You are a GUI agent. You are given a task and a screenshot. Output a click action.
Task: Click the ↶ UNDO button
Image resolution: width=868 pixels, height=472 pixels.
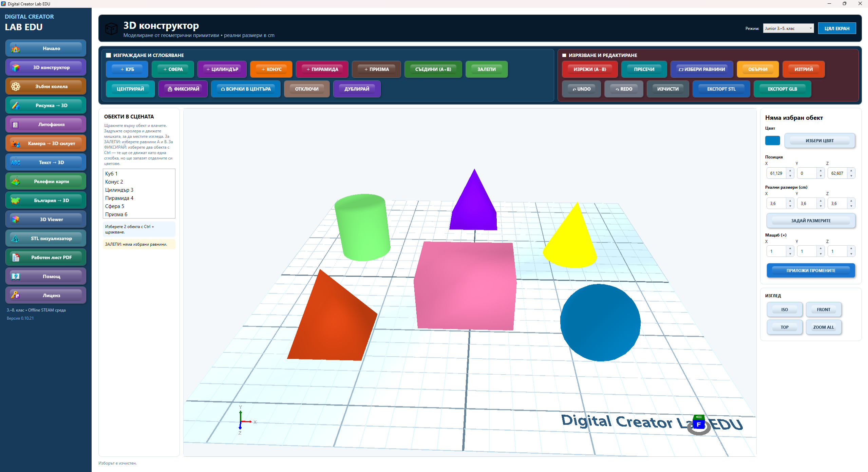pyautogui.click(x=581, y=89)
